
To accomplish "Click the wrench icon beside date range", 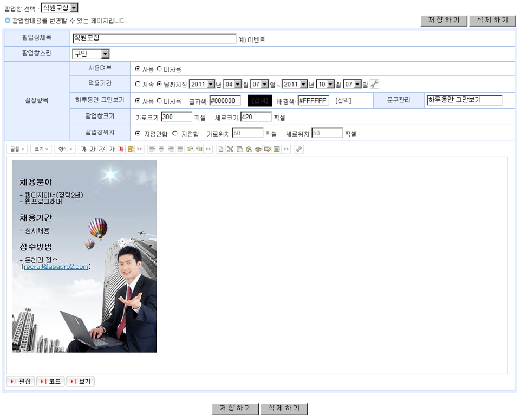I will [375, 84].
